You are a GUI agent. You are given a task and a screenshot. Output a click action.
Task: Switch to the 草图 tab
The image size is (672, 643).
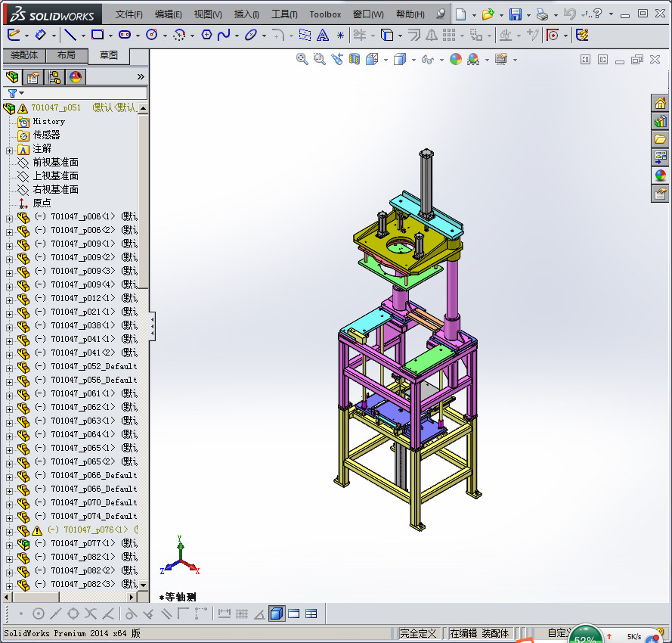[108, 55]
